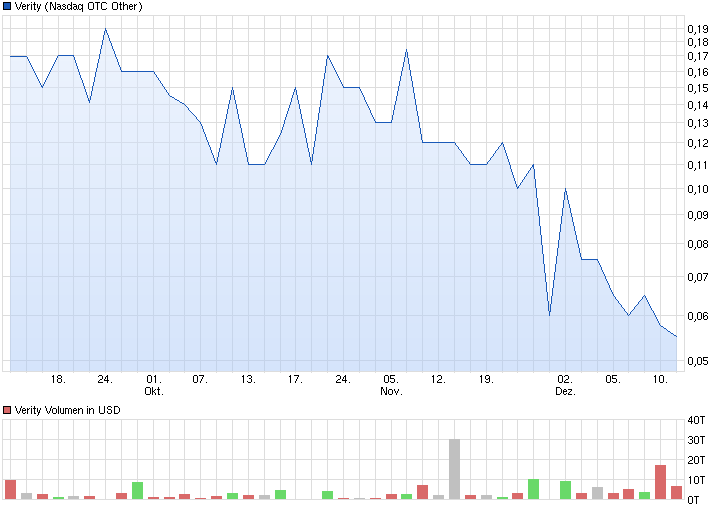Click the '13.' date label

248,379
